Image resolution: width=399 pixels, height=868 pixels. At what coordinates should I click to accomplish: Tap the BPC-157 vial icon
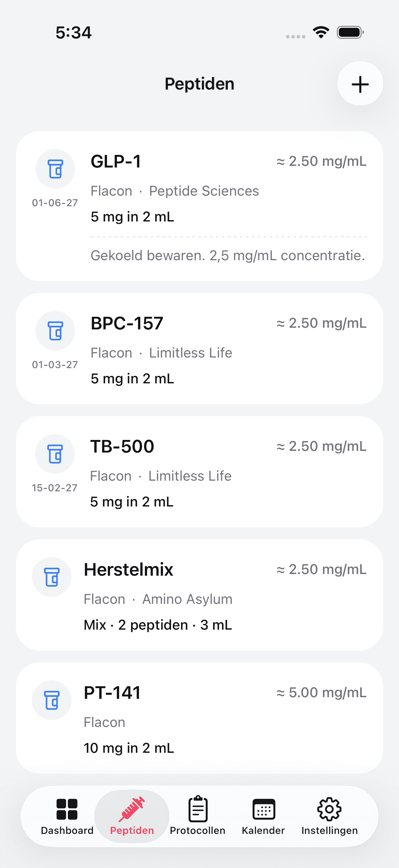point(55,331)
